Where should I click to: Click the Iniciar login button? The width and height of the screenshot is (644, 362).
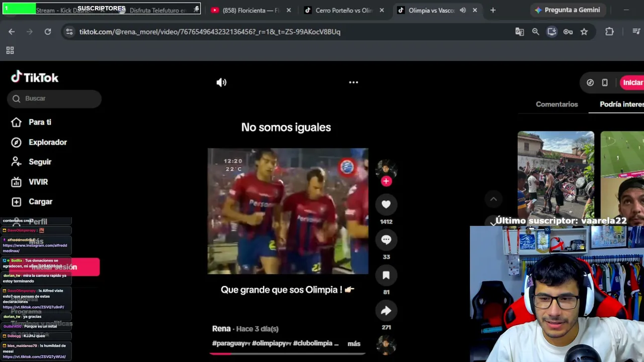[x=632, y=82]
